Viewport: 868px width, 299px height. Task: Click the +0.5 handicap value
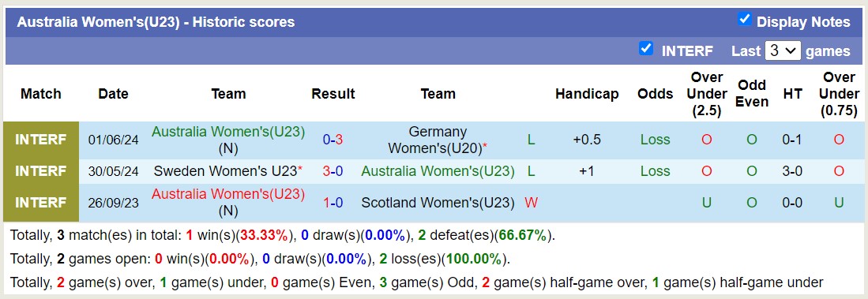pyautogui.click(x=587, y=140)
